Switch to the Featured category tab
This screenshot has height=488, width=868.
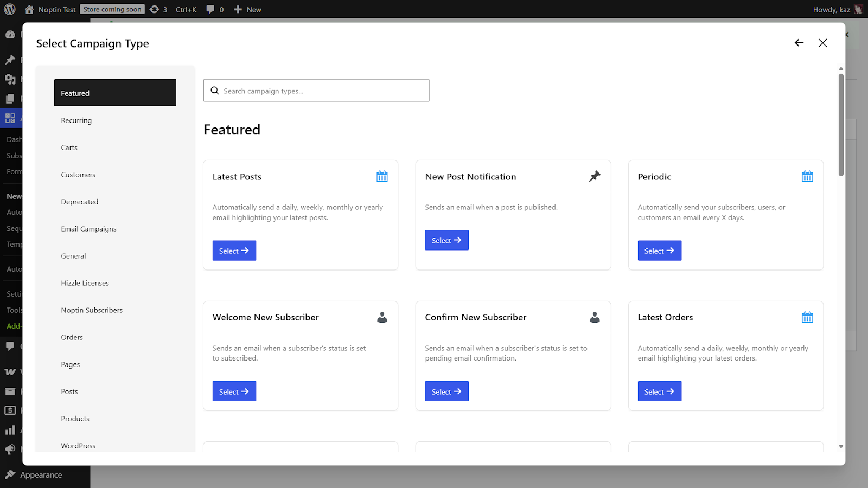click(x=114, y=92)
